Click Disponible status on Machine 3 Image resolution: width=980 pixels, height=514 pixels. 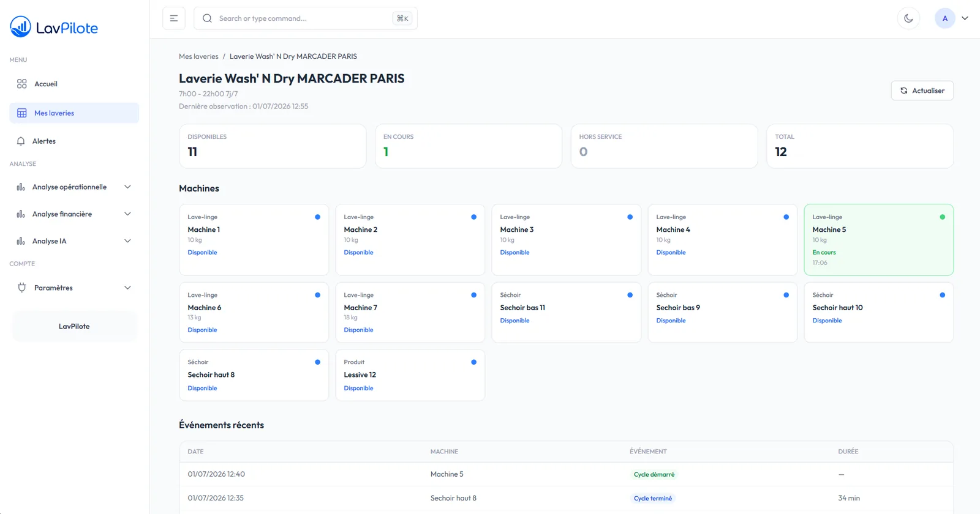pyautogui.click(x=514, y=252)
